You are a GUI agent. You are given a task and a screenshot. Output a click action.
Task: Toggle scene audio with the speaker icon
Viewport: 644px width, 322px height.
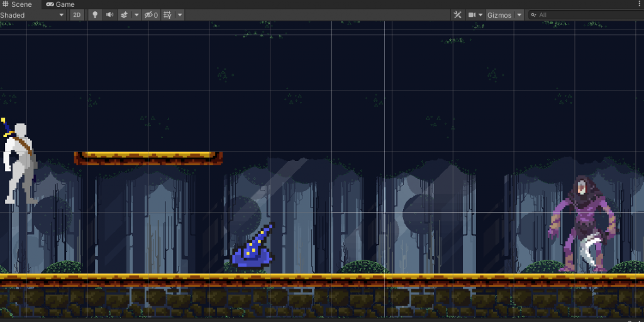pyautogui.click(x=109, y=15)
